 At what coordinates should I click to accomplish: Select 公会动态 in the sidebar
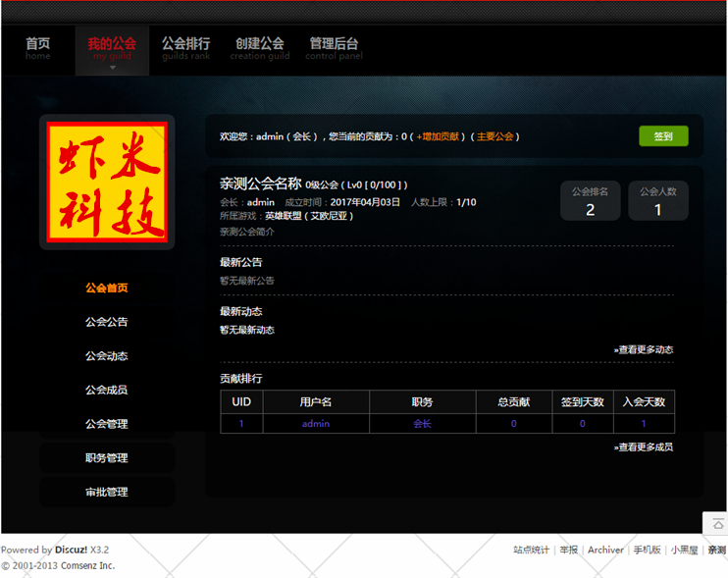[x=106, y=356]
